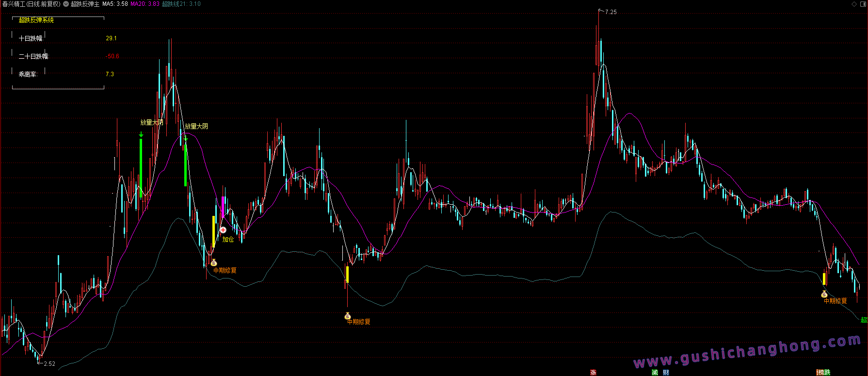Viewport: 868px width, 376px height.
Task: Click the money bag icon near right 中期修复
Action: [x=824, y=294]
